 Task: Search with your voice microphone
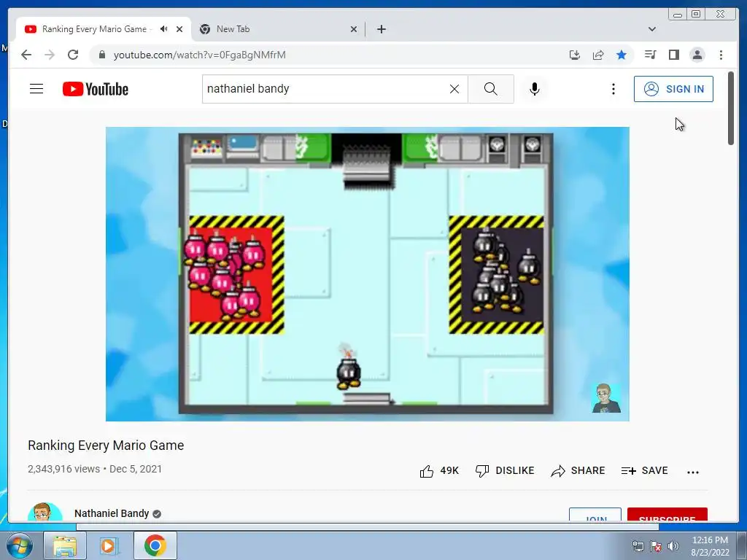pyautogui.click(x=535, y=89)
